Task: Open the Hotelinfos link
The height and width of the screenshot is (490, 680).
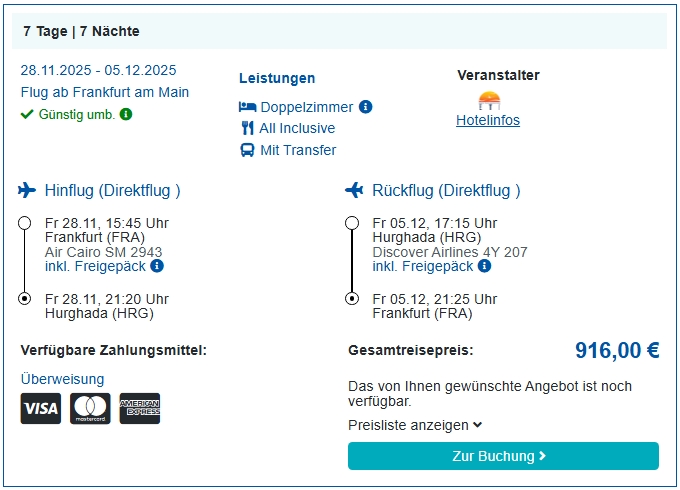Action: click(488, 121)
